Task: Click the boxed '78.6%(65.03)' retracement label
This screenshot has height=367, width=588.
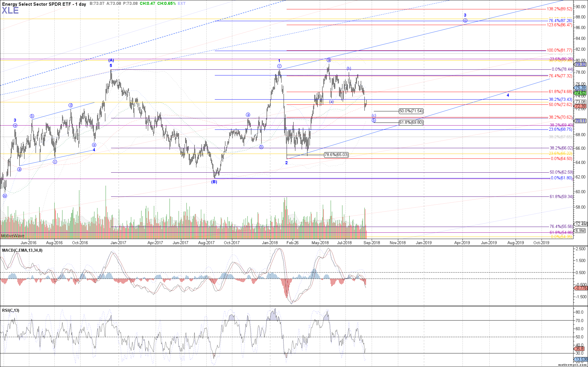Action: pos(336,155)
